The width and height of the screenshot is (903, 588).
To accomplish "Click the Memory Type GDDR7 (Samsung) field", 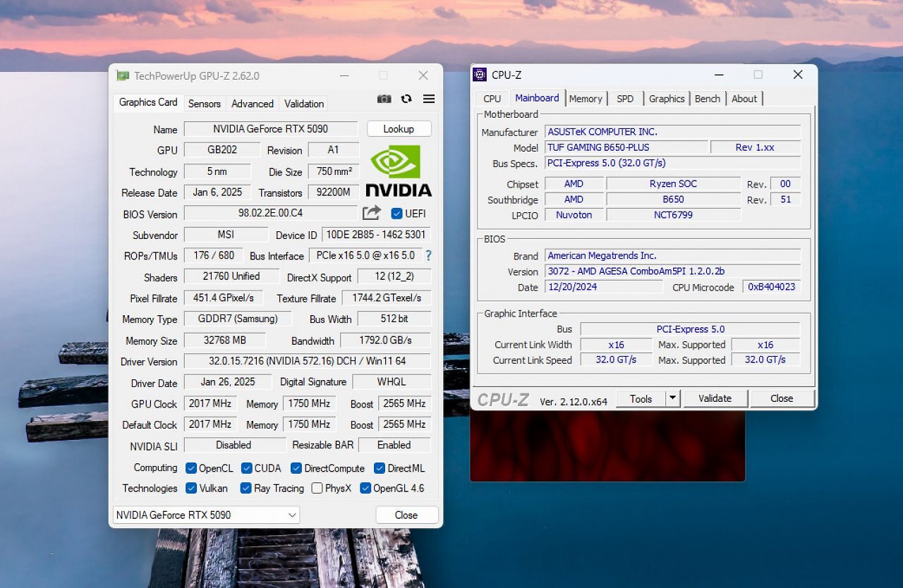I will point(238,319).
